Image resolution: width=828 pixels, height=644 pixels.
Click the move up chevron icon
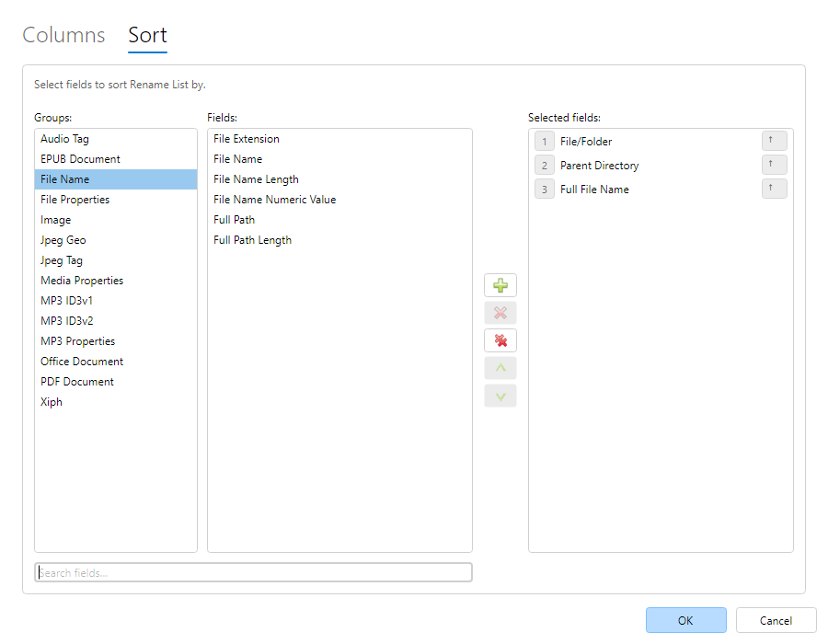click(500, 368)
